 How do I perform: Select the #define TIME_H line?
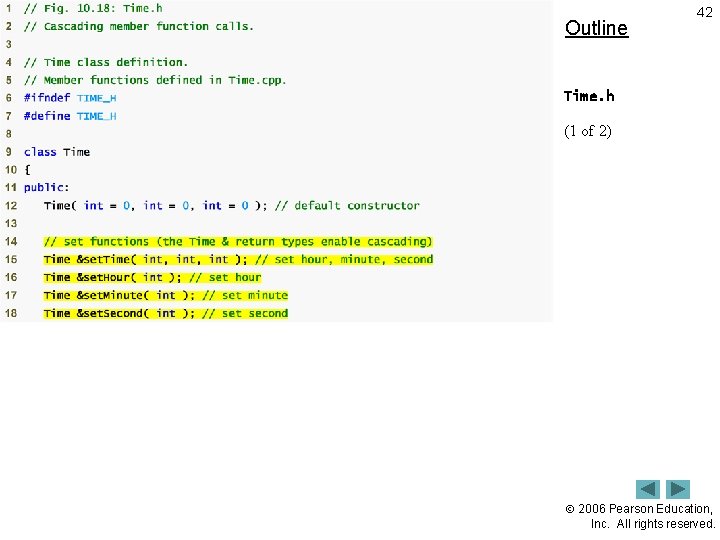pyautogui.click(x=70, y=116)
